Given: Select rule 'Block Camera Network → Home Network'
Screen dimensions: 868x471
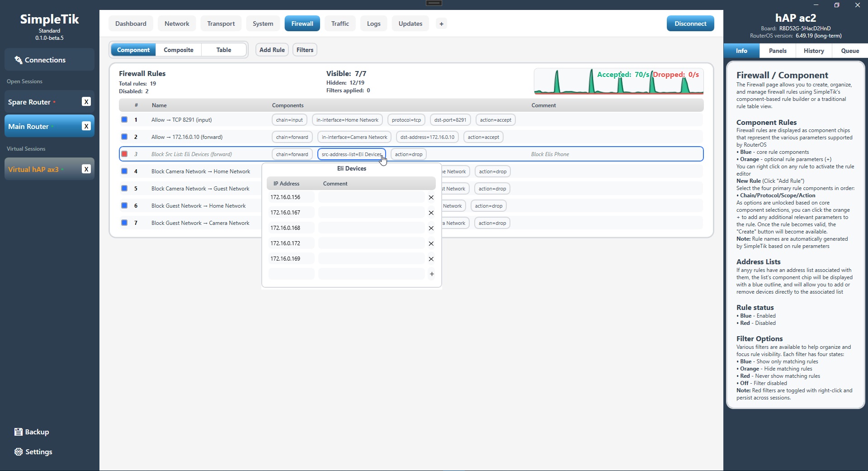Looking at the screenshot, I should pos(201,171).
